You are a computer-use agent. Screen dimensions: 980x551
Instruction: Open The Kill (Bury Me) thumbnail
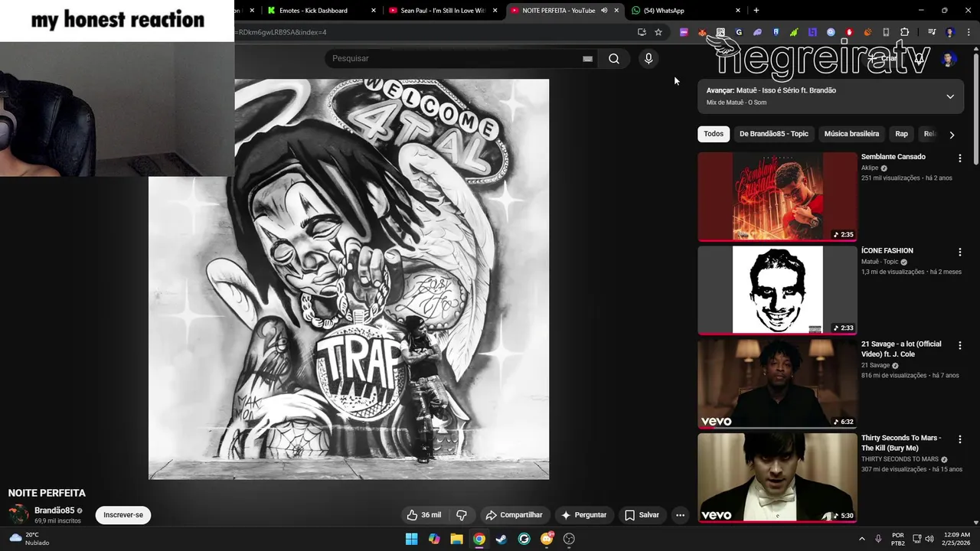pos(777,478)
